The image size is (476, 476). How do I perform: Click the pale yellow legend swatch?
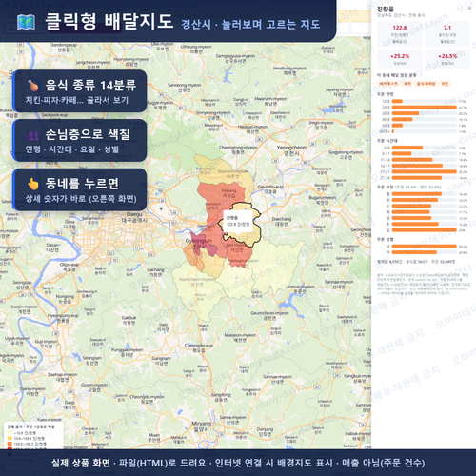click(x=10, y=433)
